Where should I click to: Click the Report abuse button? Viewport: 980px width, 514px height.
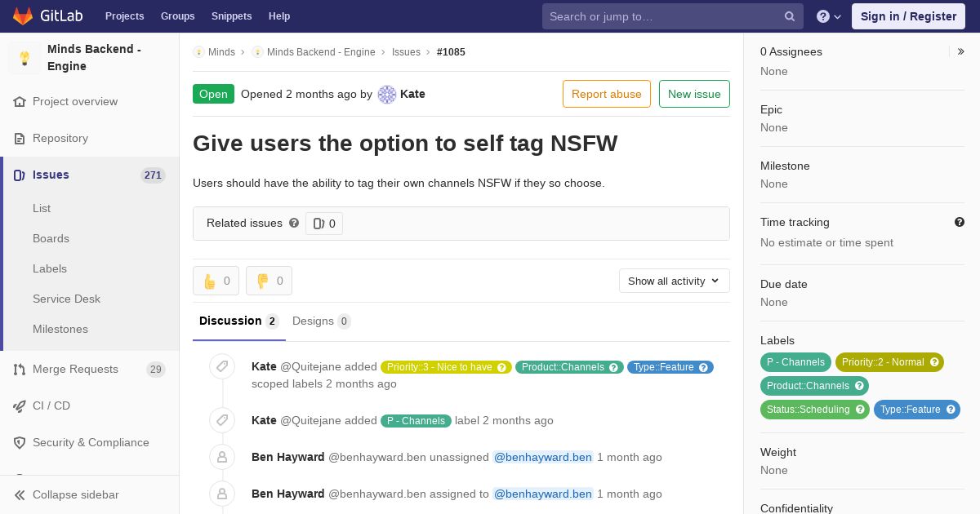click(x=606, y=94)
